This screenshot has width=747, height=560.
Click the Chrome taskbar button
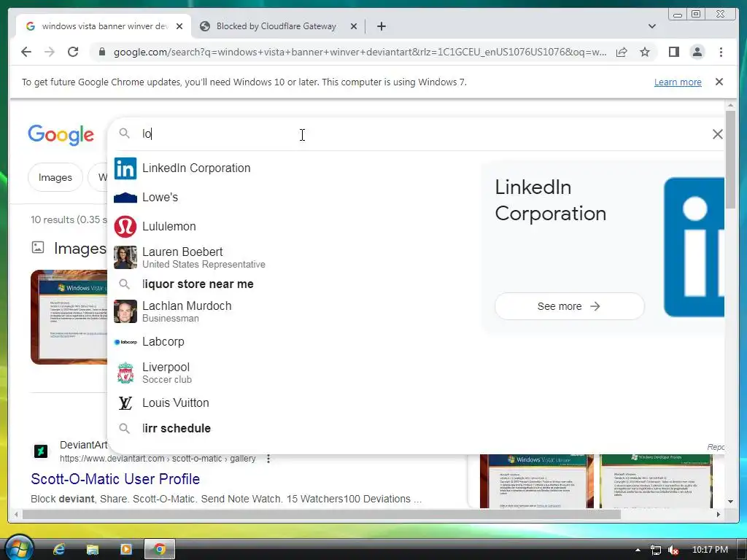click(160, 550)
